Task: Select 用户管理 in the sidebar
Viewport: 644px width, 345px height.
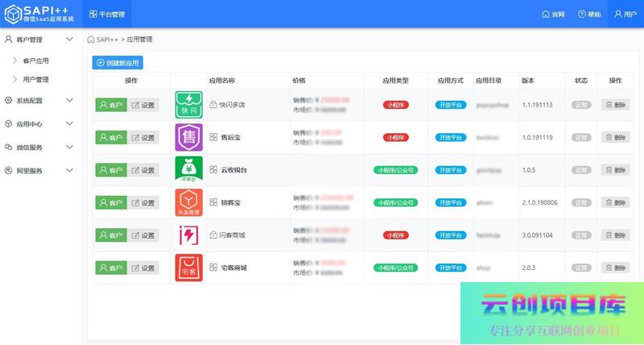Action: (35, 80)
